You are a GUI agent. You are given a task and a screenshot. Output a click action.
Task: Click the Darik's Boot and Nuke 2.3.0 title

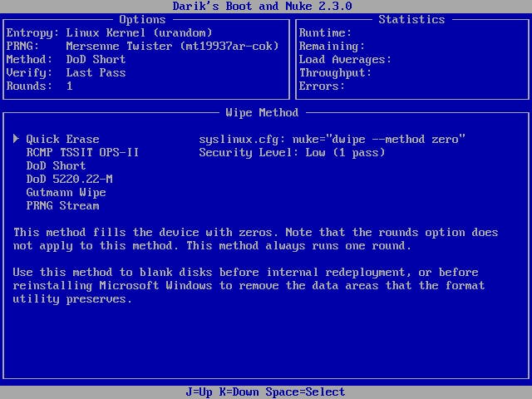263,6
